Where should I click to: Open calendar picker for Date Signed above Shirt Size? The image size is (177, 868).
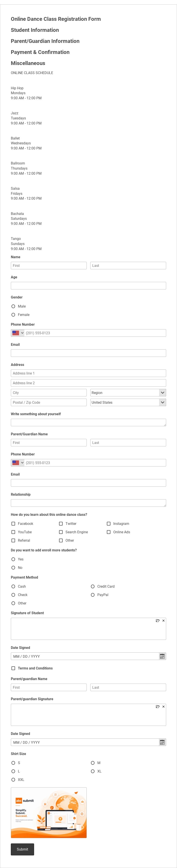pos(162,742)
